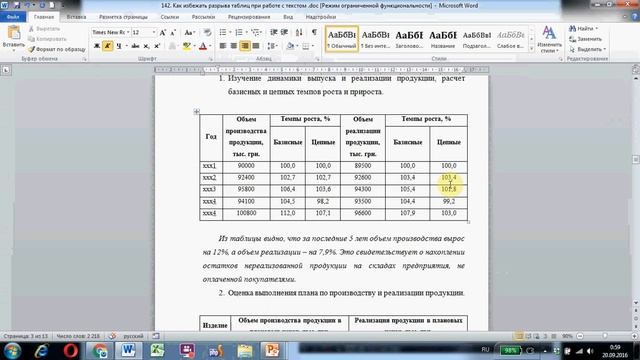Switch to the Вид tab

288,17
